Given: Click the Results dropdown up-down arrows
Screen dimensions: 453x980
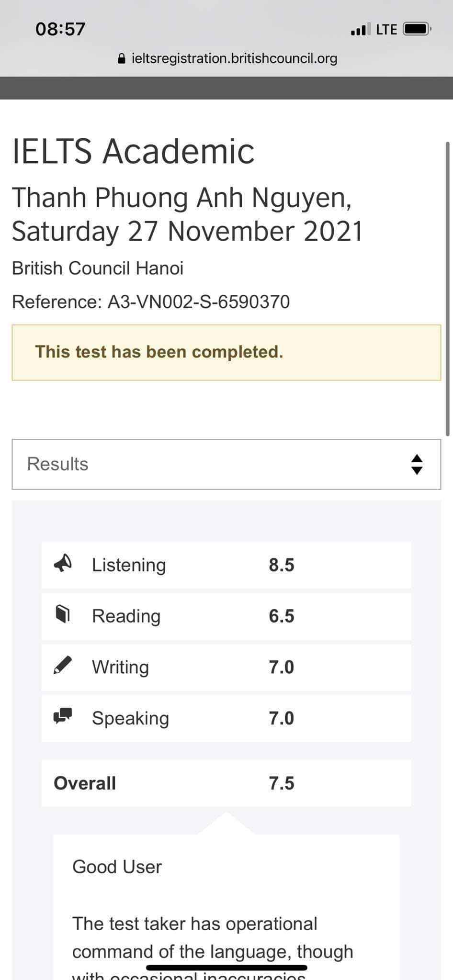Looking at the screenshot, I should pos(417,464).
